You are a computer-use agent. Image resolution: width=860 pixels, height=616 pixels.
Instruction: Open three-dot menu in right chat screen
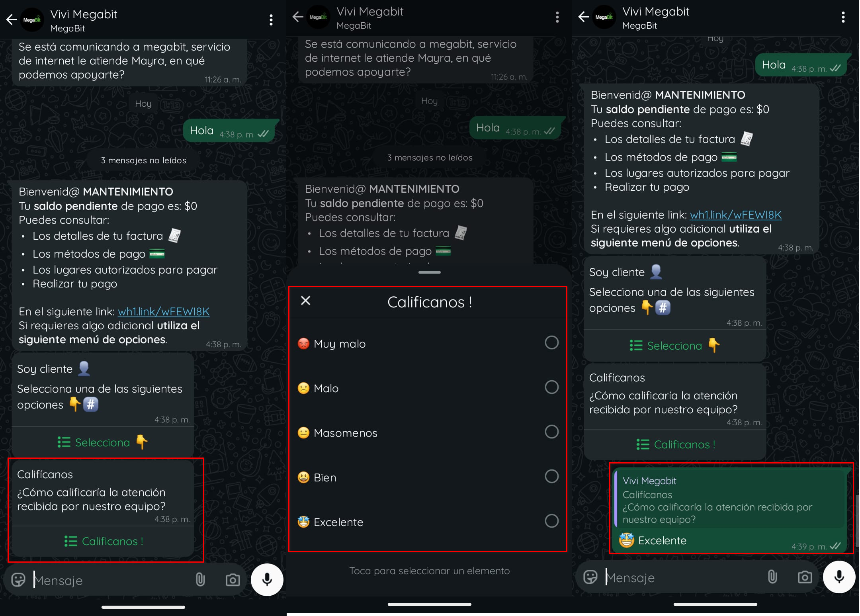tap(843, 17)
